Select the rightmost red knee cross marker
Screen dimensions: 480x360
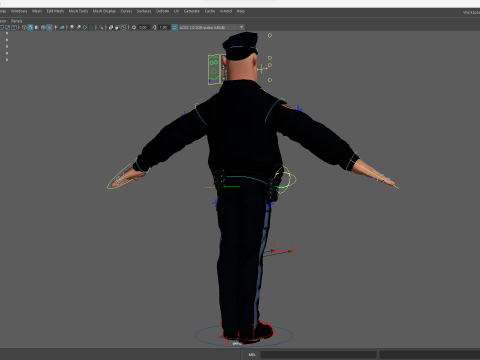(x=293, y=251)
